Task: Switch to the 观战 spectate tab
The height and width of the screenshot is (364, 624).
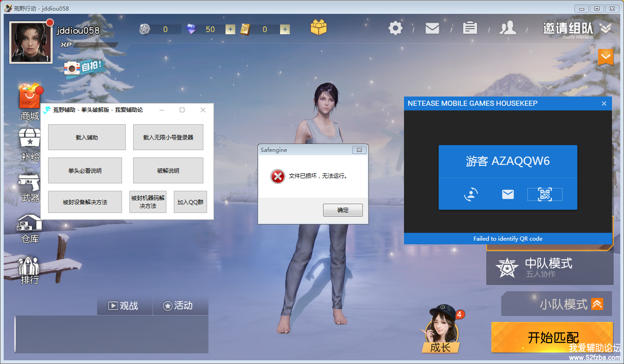Action: [123, 306]
